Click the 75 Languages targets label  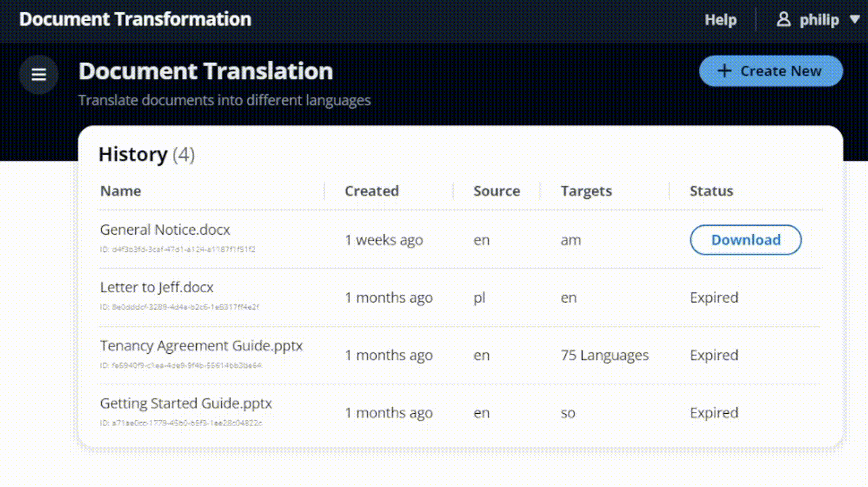pyautogui.click(x=604, y=354)
